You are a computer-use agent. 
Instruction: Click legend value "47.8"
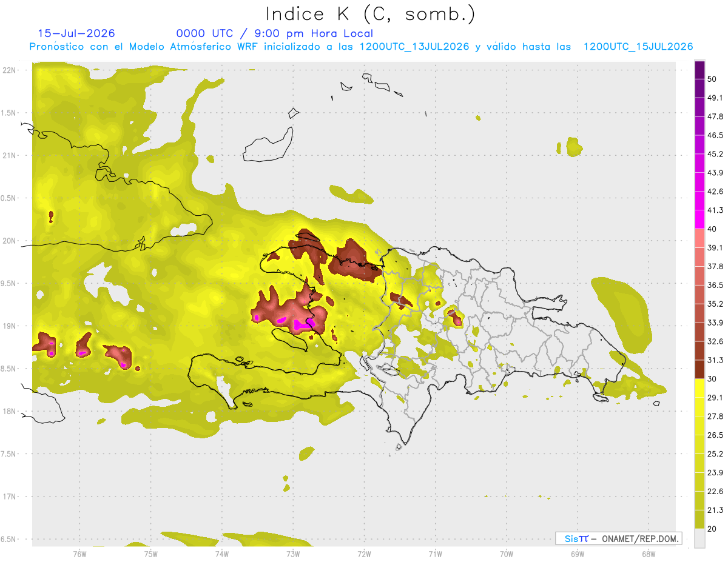tap(715, 116)
